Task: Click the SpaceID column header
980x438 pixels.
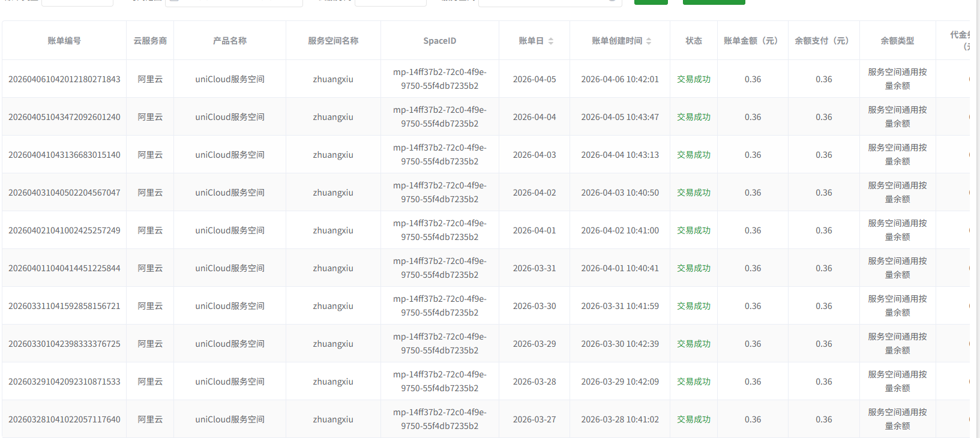Action: [x=439, y=41]
